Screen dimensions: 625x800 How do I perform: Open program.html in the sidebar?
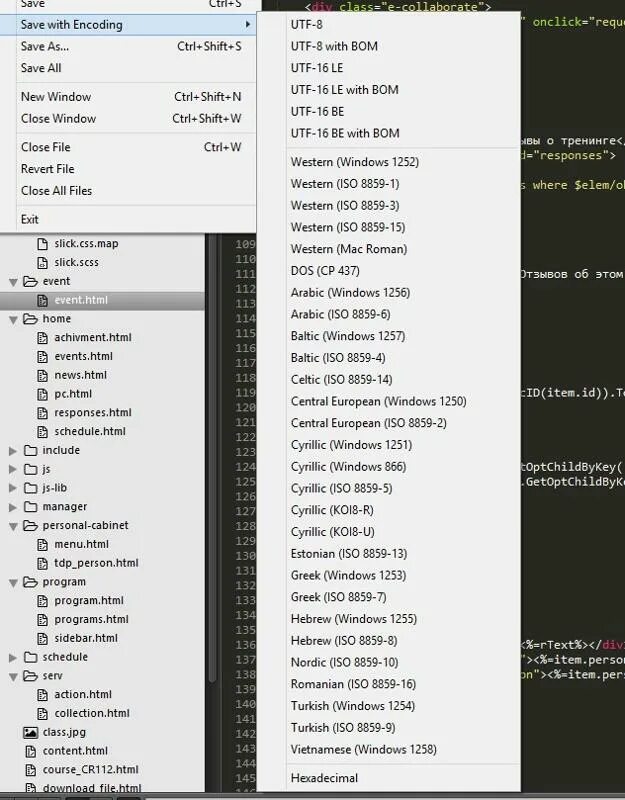point(89,601)
